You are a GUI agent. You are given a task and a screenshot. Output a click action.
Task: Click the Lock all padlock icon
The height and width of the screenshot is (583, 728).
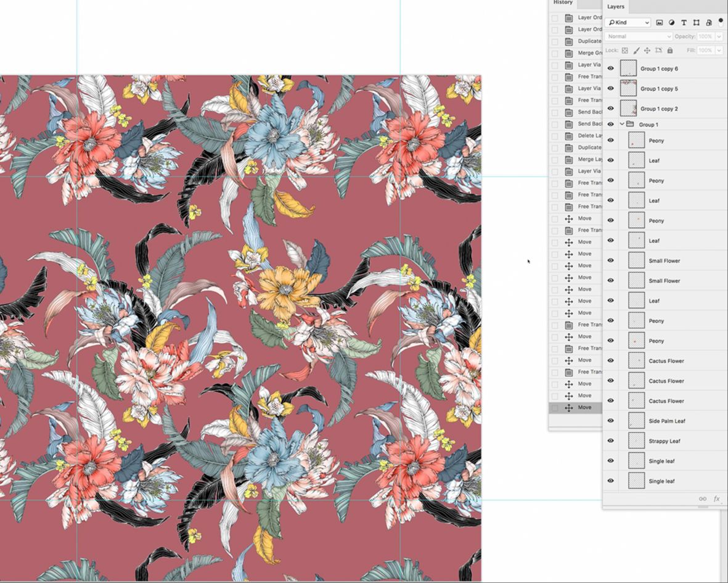(x=670, y=50)
